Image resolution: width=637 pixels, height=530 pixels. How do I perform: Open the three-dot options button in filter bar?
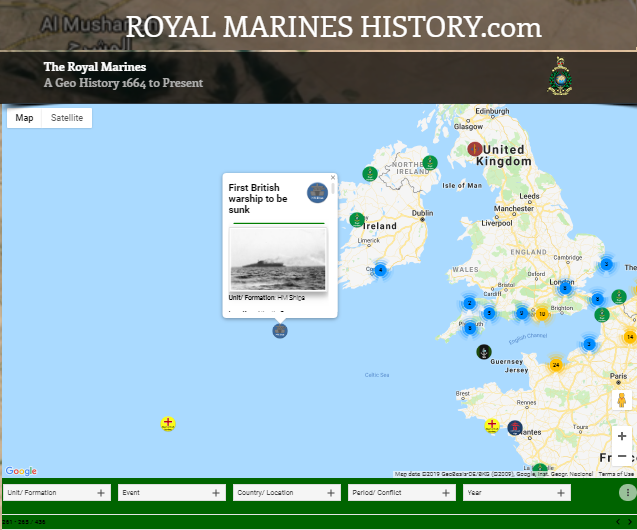click(x=628, y=493)
